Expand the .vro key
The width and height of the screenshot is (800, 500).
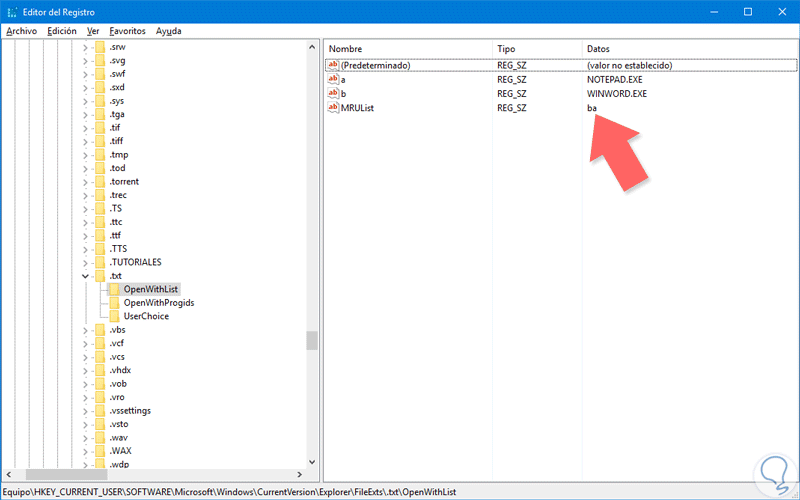pos(85,397)
